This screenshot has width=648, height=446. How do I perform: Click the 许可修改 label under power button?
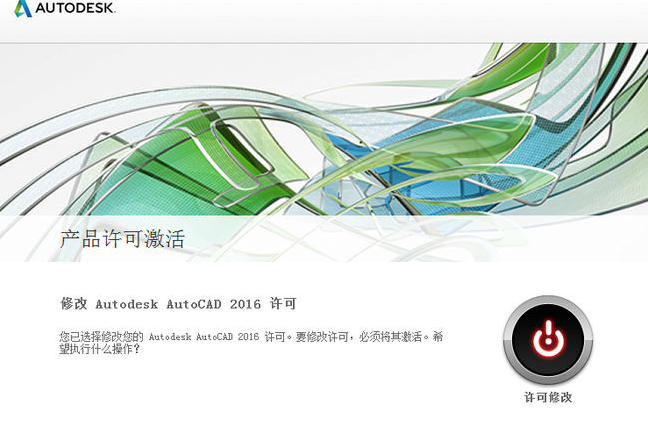pyautogui.click(x=548, y=397)
